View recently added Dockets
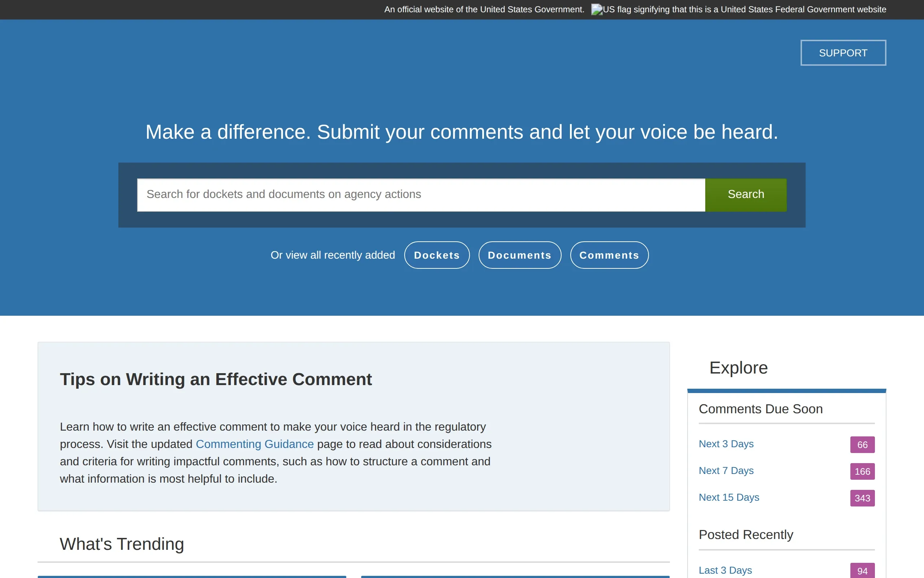 point(437,255)
